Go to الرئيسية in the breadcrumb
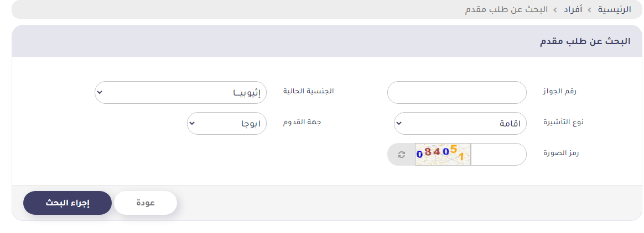The image size is (644, 233). [615, 10]
